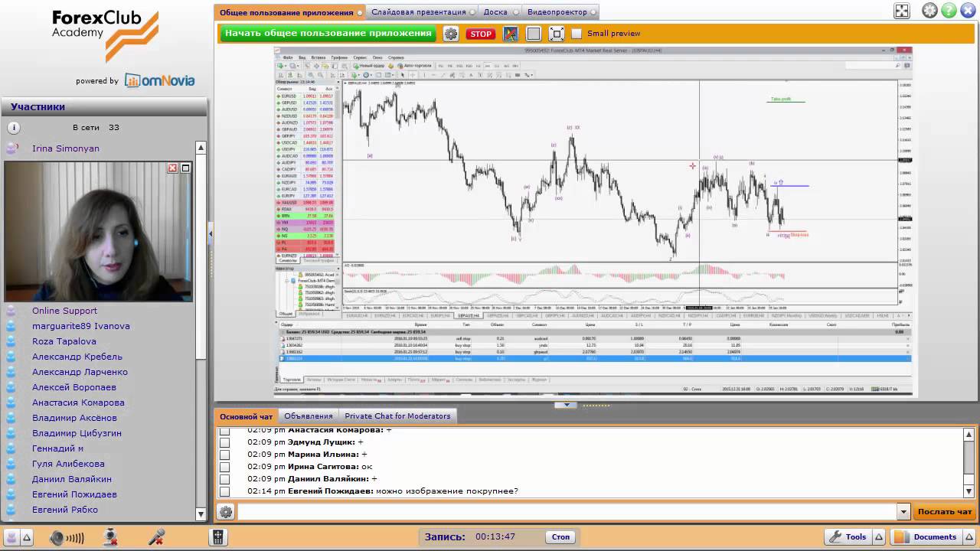Click the fit-to-screen expand icon

[x=557, y=34]
